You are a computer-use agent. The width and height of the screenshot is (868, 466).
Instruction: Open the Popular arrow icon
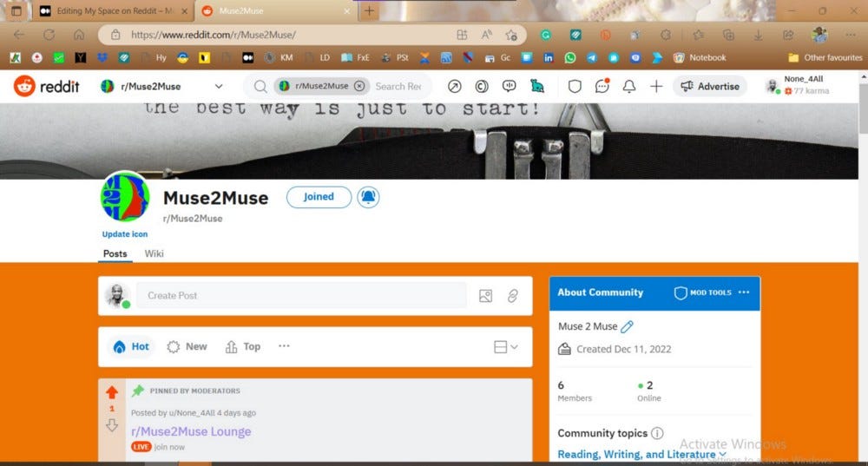pos(455,86)
